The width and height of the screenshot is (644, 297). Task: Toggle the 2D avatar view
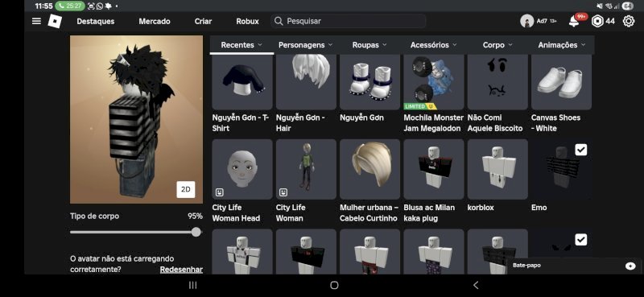[186, 189]
